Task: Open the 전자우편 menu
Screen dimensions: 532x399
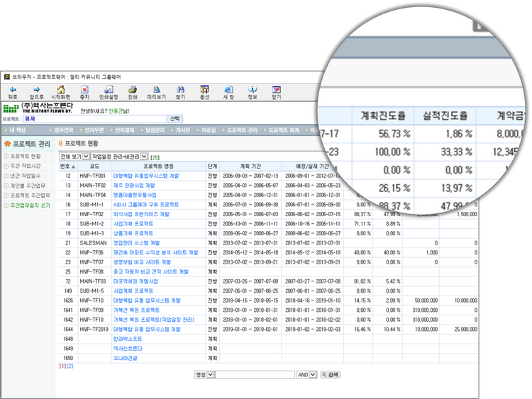Action: point(94,130)
